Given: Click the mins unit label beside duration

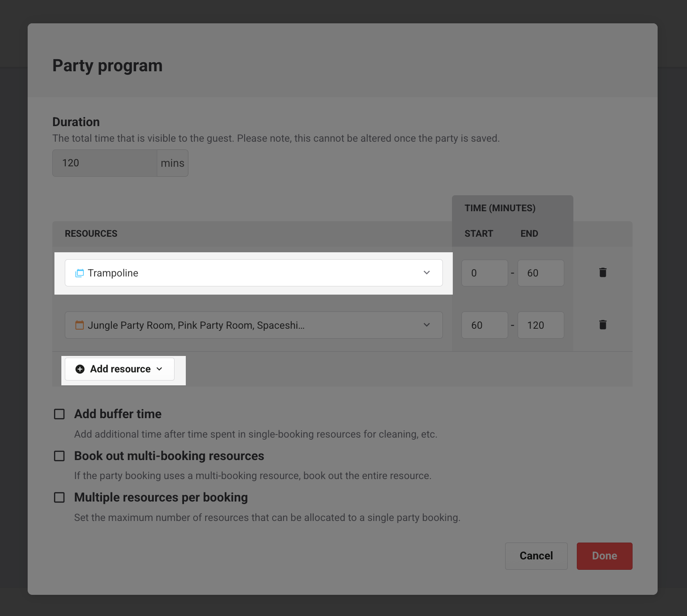Looking at the screenshot, I should [x=172, y=163].
